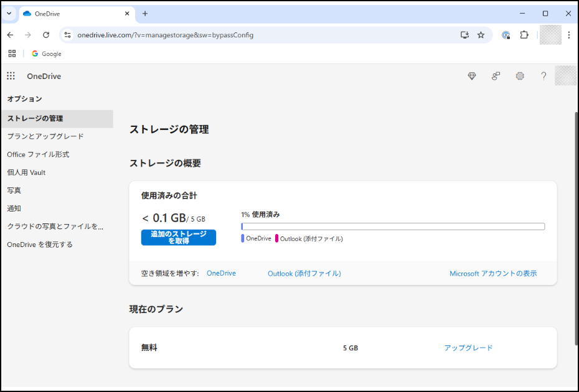This screenshot has height=392, width=579.
Task: Open Microsoft アカウントの表示 link
Action: 493,273
